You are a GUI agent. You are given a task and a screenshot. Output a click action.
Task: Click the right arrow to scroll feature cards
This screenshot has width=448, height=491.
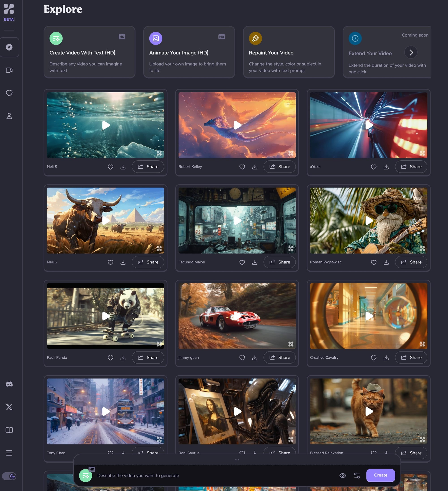point(411,52)
